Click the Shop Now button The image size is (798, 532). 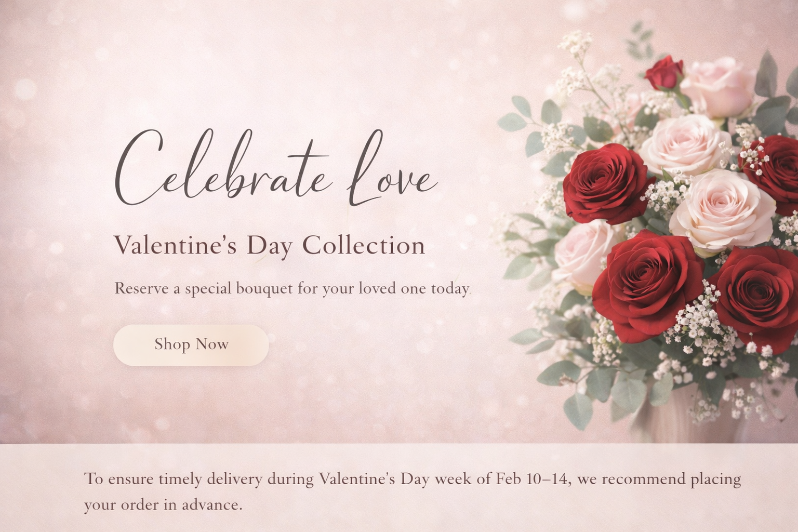pyautogui.click(x=191, y=345)
